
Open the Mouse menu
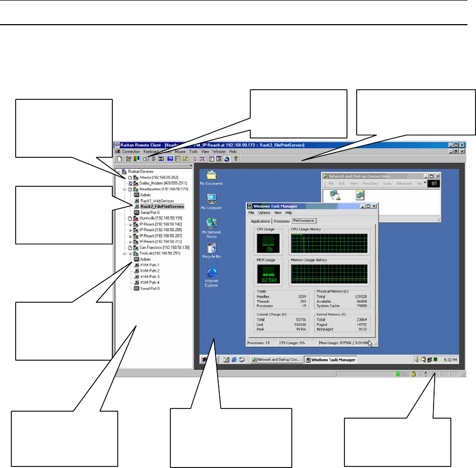tap(180, 152)
